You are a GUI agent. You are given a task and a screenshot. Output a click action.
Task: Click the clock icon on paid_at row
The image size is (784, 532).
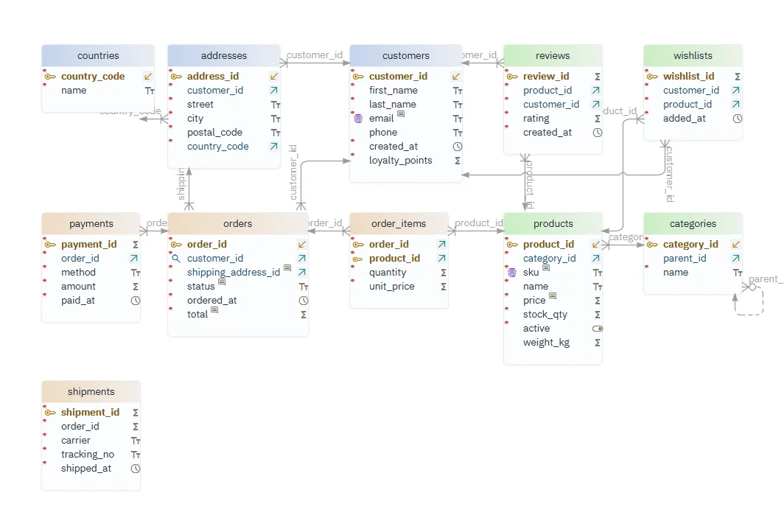point(136,301)
